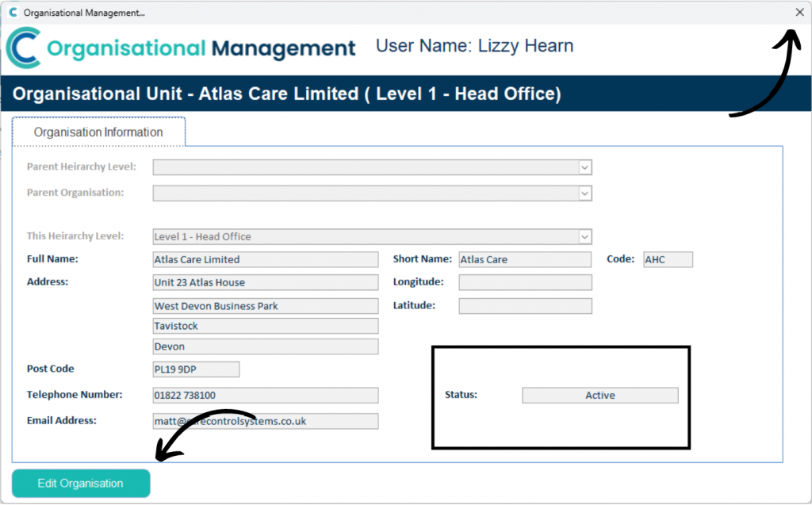Click the Status field showing Active
The image size is (812, 505).
point(600,395)
